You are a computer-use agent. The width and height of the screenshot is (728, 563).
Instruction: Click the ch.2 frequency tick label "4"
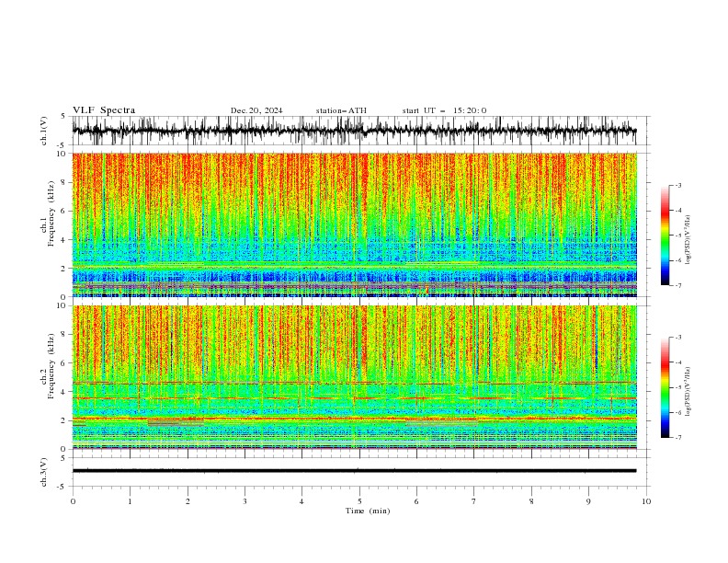(64, 392)
